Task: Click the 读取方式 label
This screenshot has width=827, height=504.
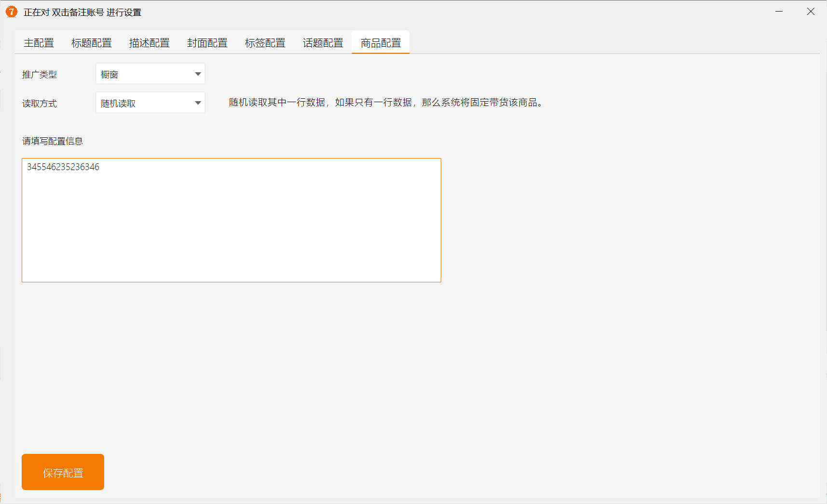Action: pyautogui.click(x=40, y=104)
